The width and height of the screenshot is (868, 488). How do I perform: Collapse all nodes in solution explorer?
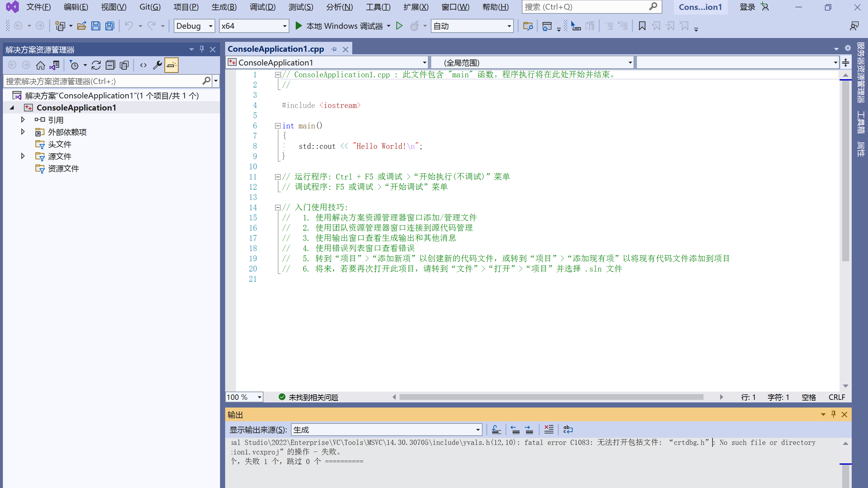coord(110,65)
